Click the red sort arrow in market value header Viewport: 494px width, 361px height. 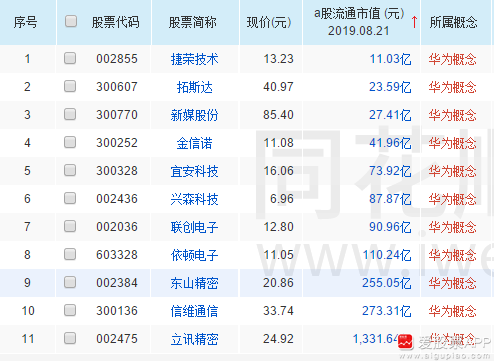(x=414, y=22)
